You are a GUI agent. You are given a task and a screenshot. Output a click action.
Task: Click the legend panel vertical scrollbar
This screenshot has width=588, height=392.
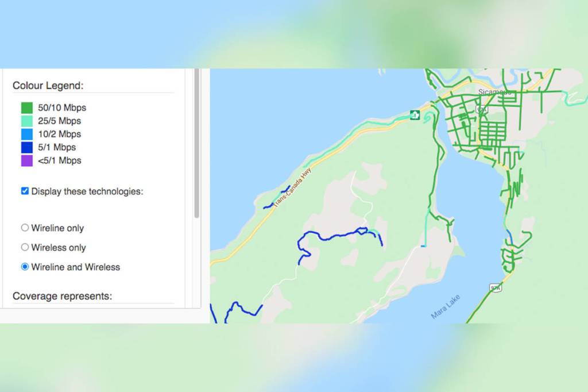(197, 144)
